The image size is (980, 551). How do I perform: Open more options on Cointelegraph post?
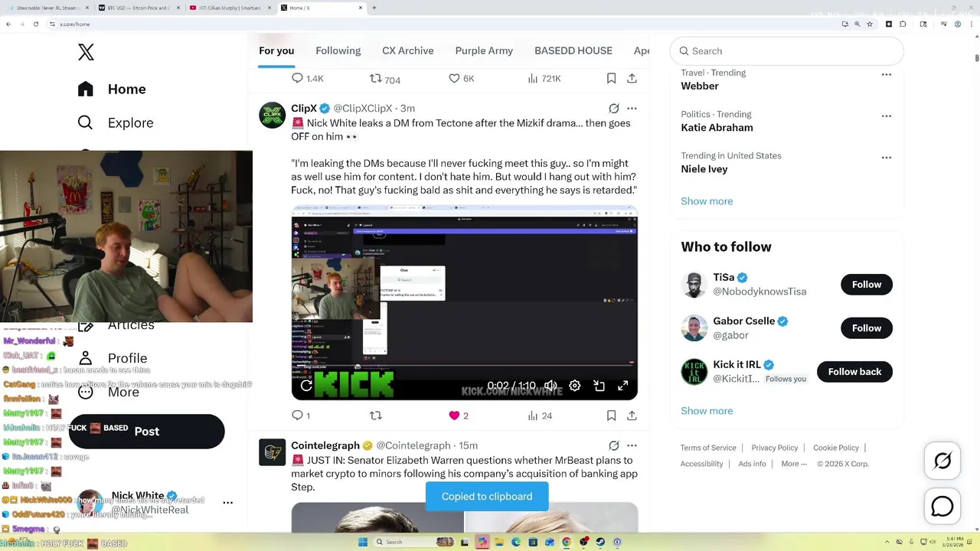632,445
